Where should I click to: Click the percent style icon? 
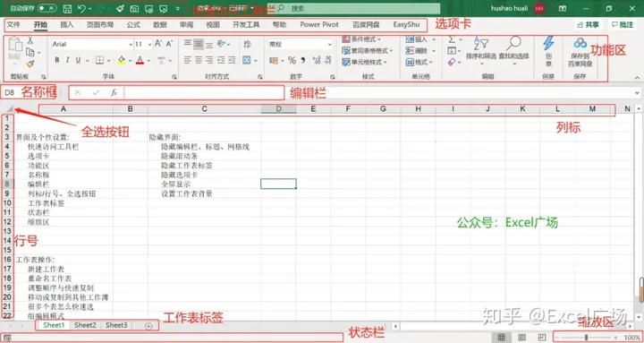tap(292, 61)
